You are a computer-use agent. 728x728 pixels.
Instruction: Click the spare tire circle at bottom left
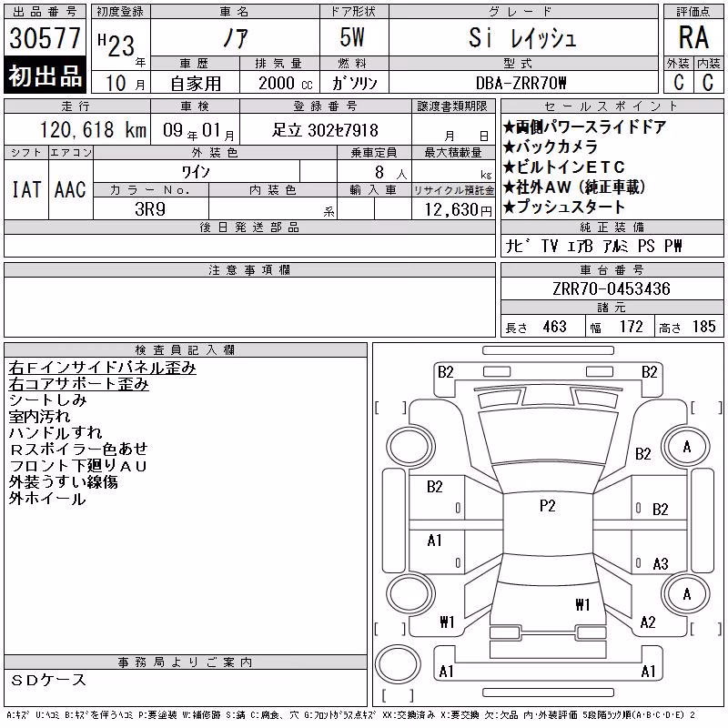tap(398, 664)
